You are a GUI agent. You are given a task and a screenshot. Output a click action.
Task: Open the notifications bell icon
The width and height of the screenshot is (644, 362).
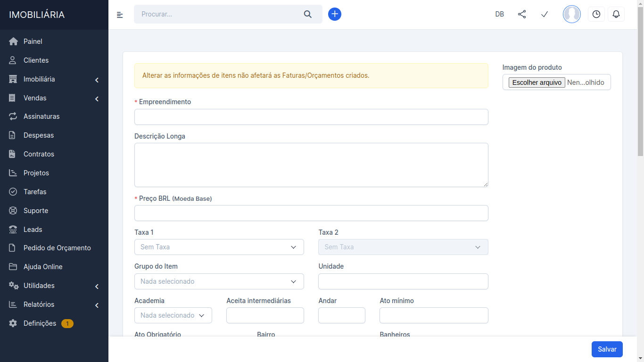616,14
